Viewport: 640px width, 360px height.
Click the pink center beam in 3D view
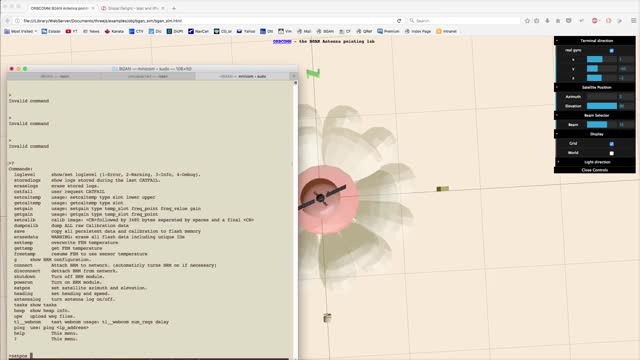[x=329, y=199]
